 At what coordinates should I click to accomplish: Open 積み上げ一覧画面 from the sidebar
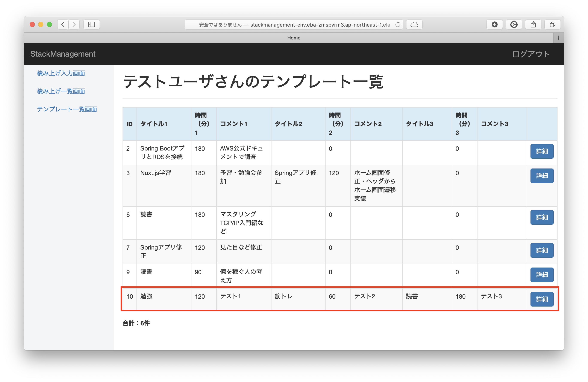[x=61, y=91]
